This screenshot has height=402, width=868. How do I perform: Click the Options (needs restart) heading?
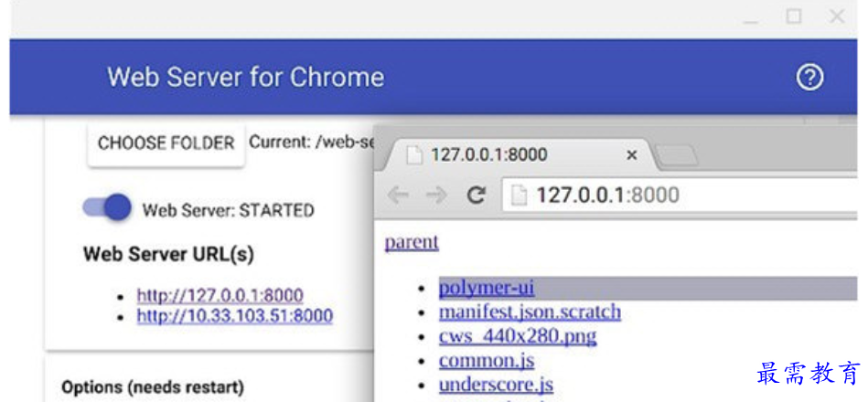152,386
